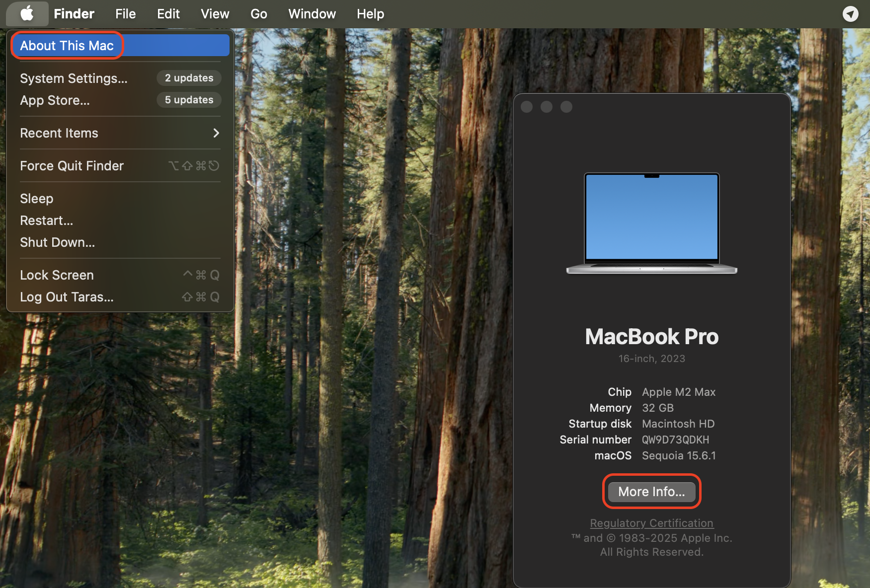Open the Go menu
This screenshot has width=870, height=588.
(x=259, y=13)
